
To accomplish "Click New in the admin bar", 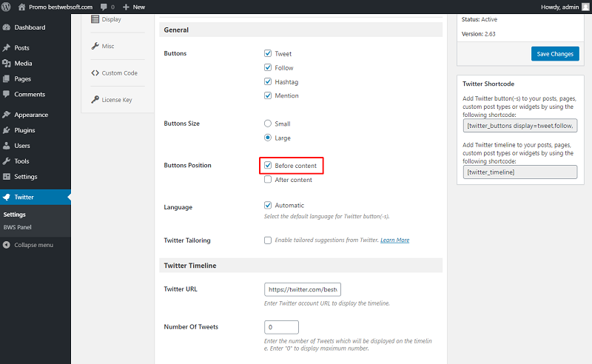I will 139,7.
